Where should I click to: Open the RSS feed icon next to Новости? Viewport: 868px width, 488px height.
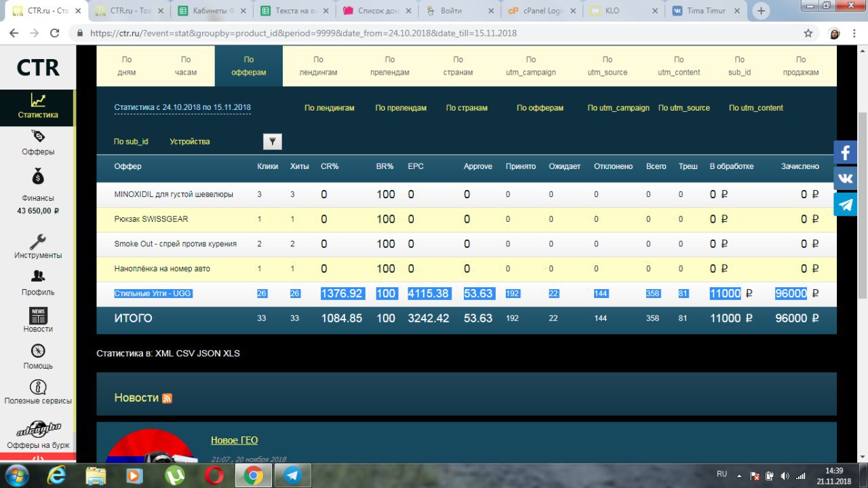coord(167,398)
